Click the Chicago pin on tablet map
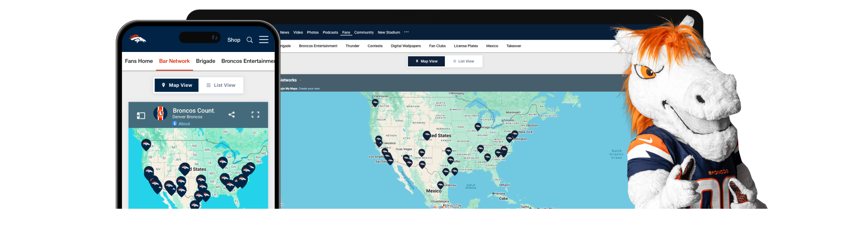The image size is (868, 225). point(478,127)
